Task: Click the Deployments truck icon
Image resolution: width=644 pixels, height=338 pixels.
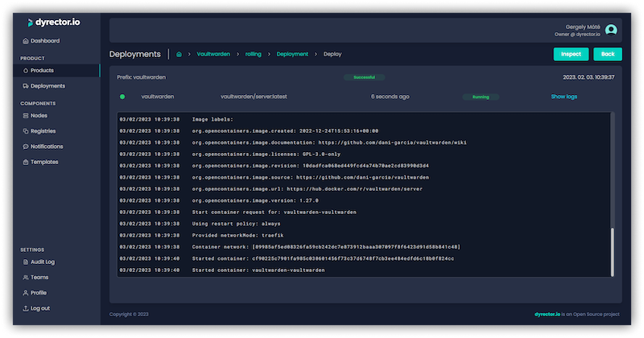Action: pyautogui.click(x=26, y=85)
